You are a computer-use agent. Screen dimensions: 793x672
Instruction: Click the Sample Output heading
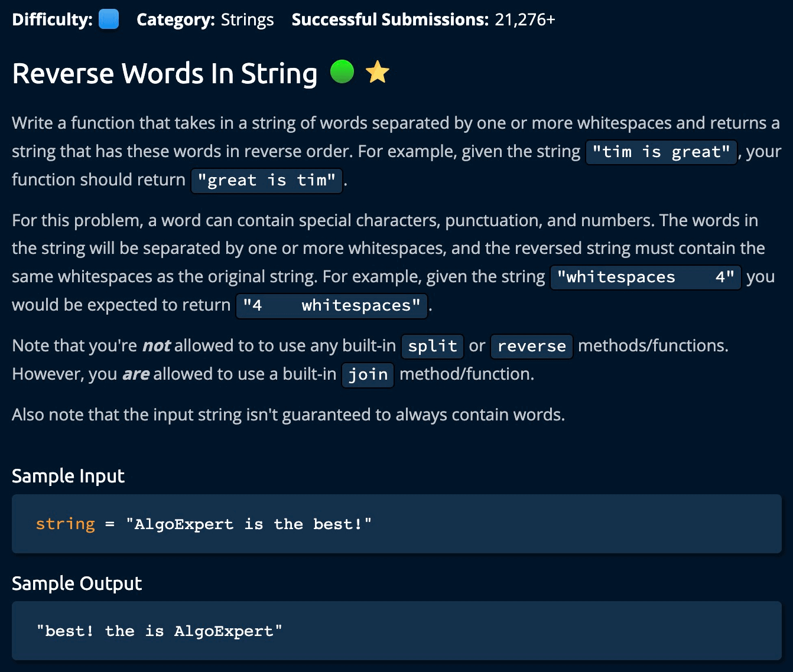click(77, 583)
